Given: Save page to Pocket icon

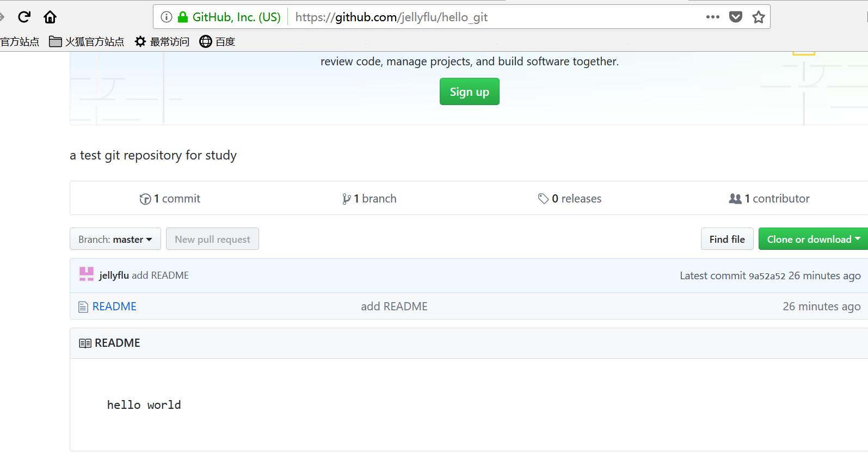Looking at the screenshot, I should point(735,17).
